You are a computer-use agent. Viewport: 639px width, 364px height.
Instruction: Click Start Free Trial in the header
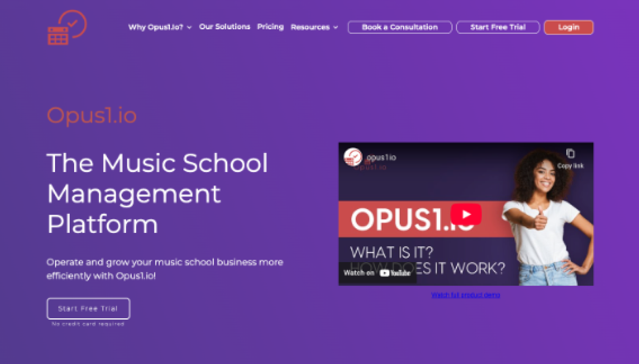498,27
